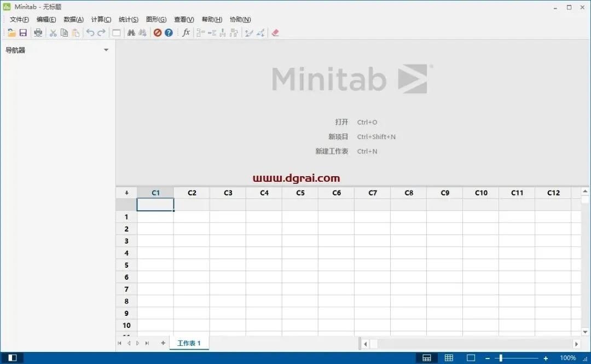Open a file with the folder icon

click(11, 33)
